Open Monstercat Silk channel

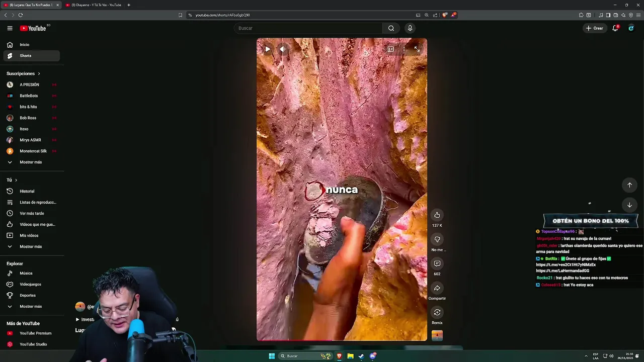pyautogui.click(x=31, y=151)
